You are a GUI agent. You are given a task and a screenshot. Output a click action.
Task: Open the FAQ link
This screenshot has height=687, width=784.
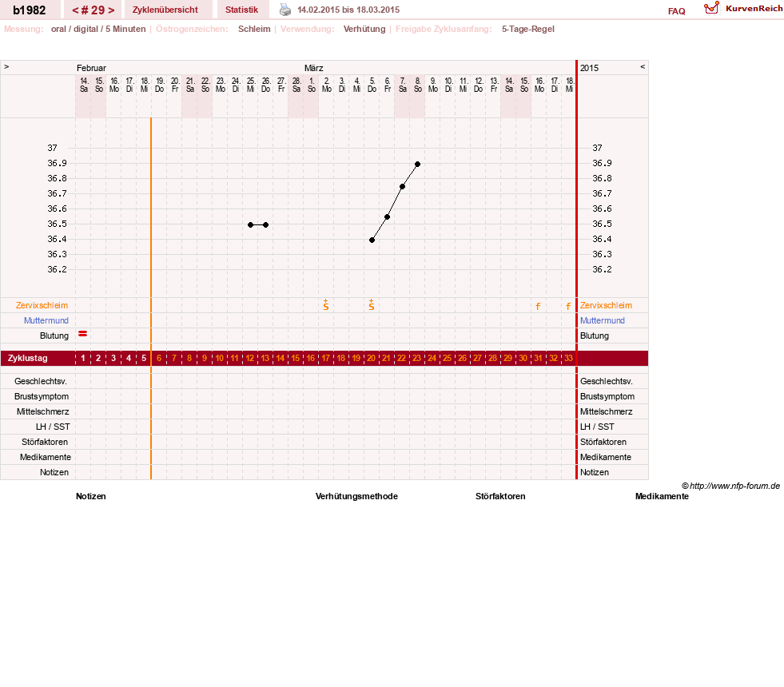pyautogui.click(x=676, y=11)
